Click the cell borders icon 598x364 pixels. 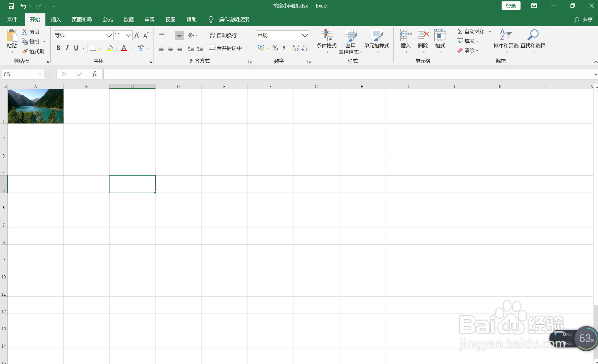[x=93, y=48]
